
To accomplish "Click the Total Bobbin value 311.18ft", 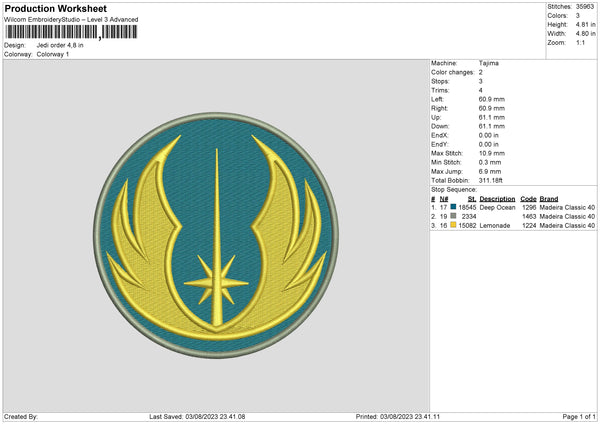I will 491,180.
